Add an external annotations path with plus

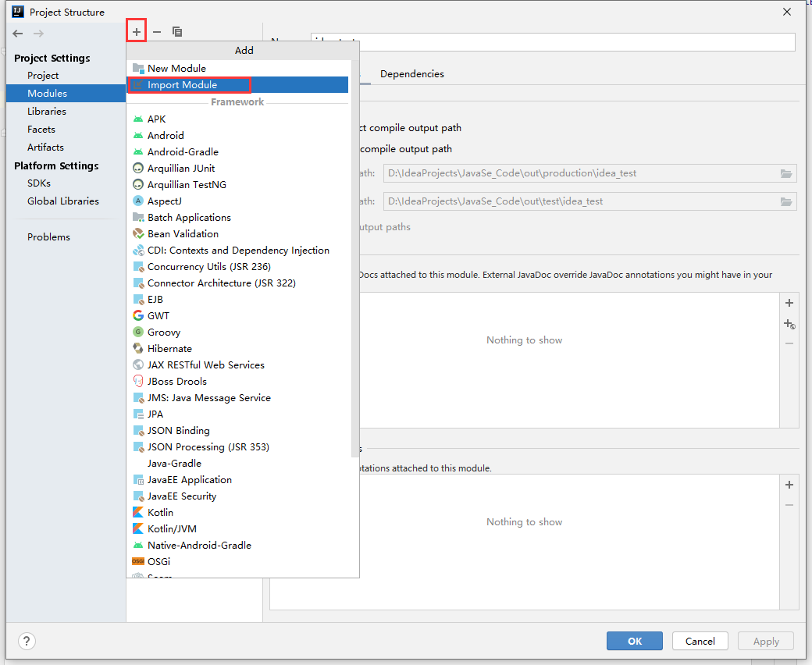[789, 485]
